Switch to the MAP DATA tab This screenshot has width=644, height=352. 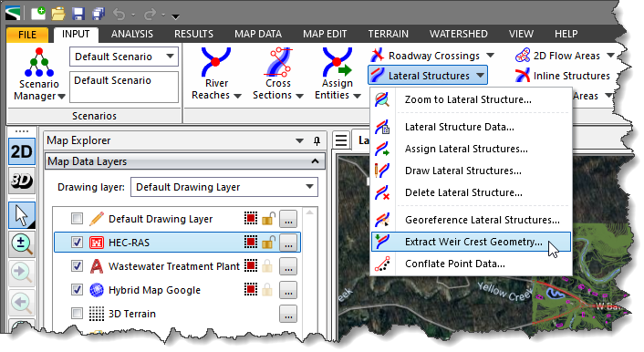point(258,34)
